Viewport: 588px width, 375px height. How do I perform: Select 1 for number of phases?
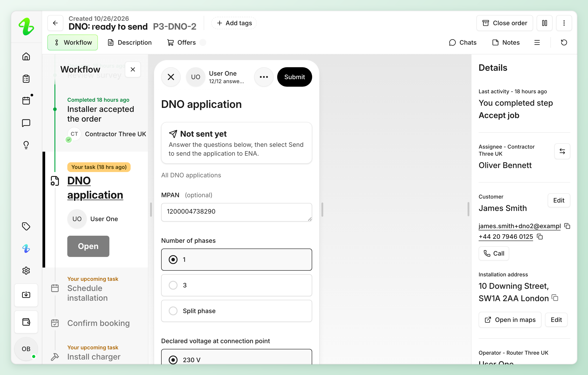click(236, 259)
